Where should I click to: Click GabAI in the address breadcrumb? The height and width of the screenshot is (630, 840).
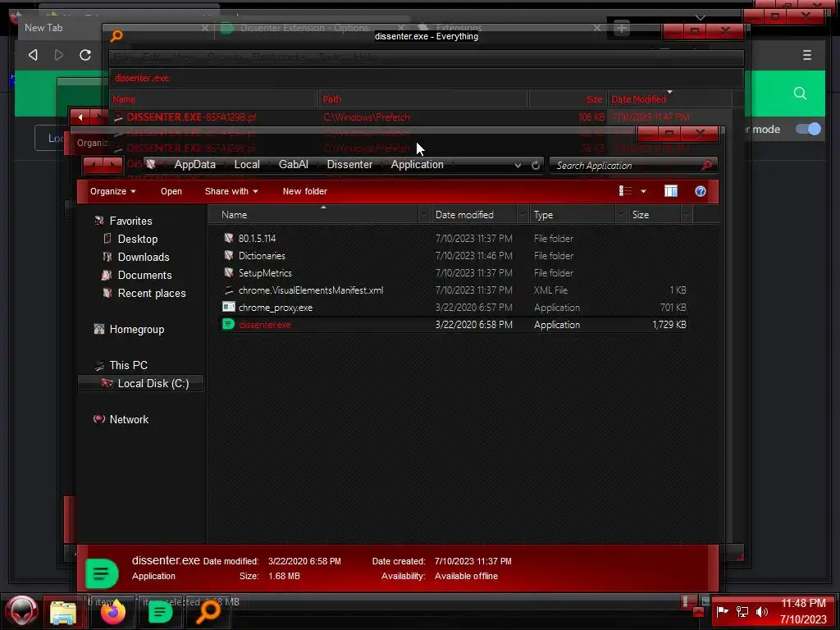[x=294, y=164]
